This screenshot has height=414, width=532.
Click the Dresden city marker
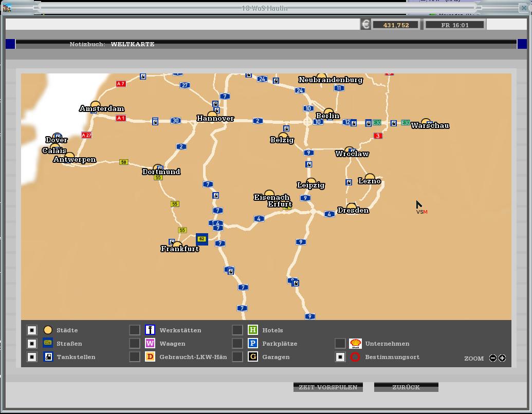(x=352, y=206)
